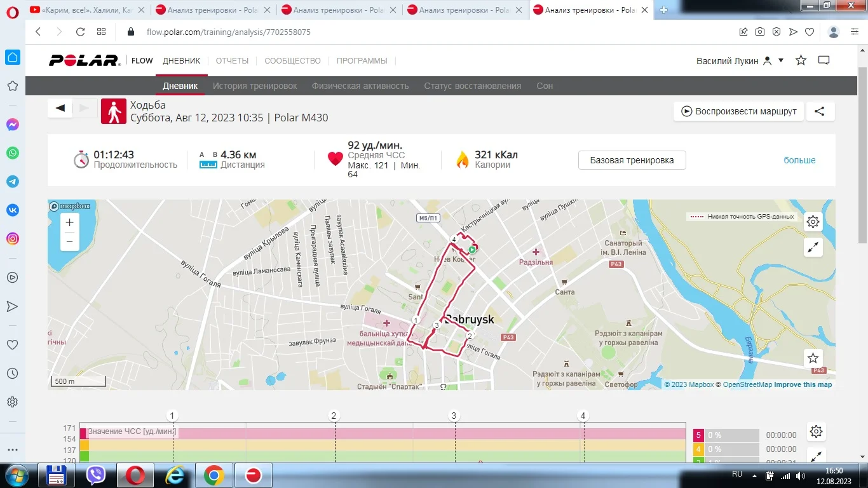Select the Физическая активность tab
The image size is (868, 488).
[x=360, y=86]
